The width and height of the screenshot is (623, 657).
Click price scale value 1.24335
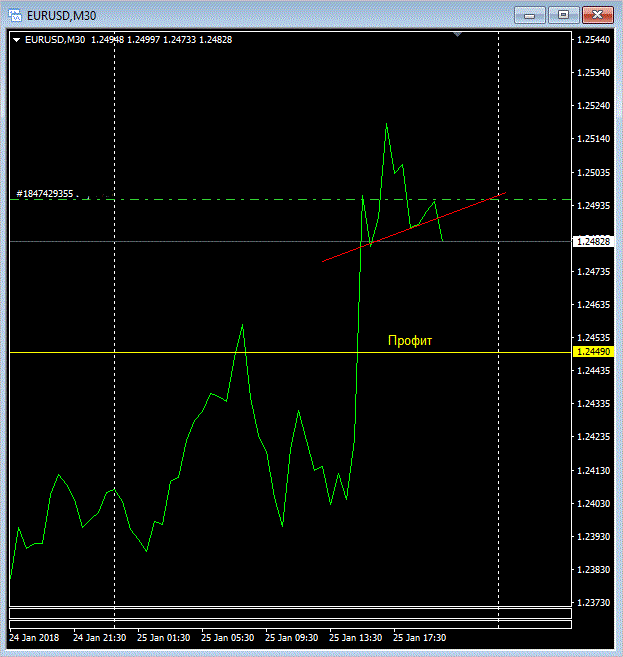594,404
